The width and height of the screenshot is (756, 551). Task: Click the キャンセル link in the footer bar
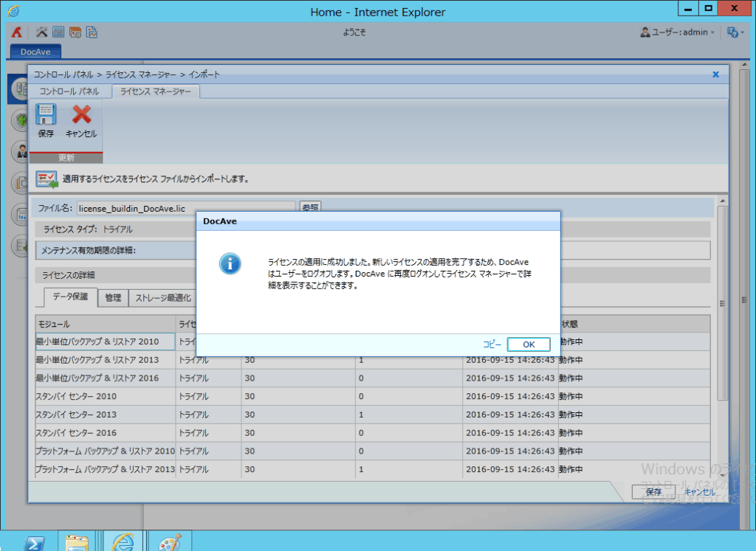coord(700,492)
